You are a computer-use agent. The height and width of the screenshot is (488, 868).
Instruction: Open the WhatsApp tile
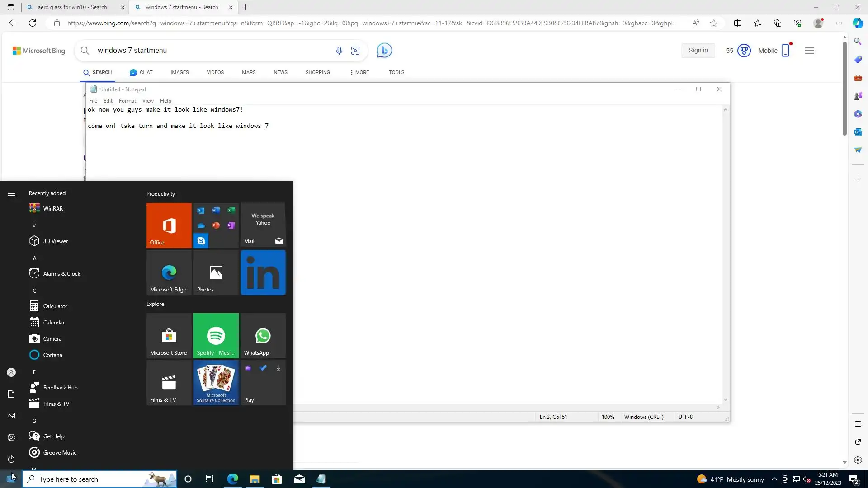[x=263, y=335]
